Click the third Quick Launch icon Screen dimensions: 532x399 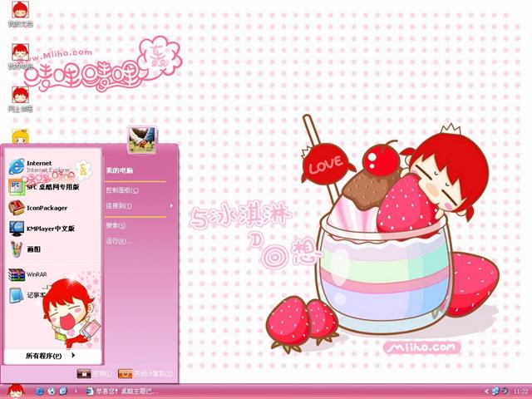click(x=63, y=392)
